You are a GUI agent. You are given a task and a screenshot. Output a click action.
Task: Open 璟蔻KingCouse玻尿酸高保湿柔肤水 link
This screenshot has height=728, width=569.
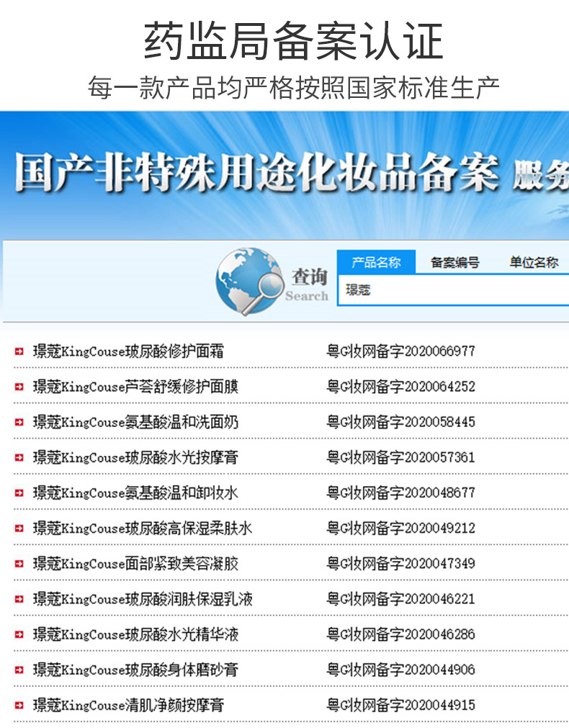[143, 529]
